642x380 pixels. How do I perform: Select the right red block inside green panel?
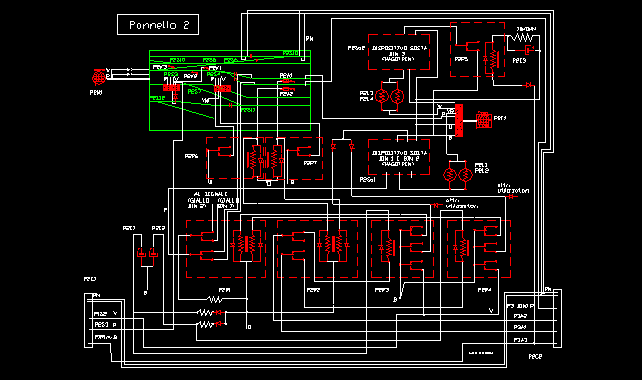coord(222,88)
